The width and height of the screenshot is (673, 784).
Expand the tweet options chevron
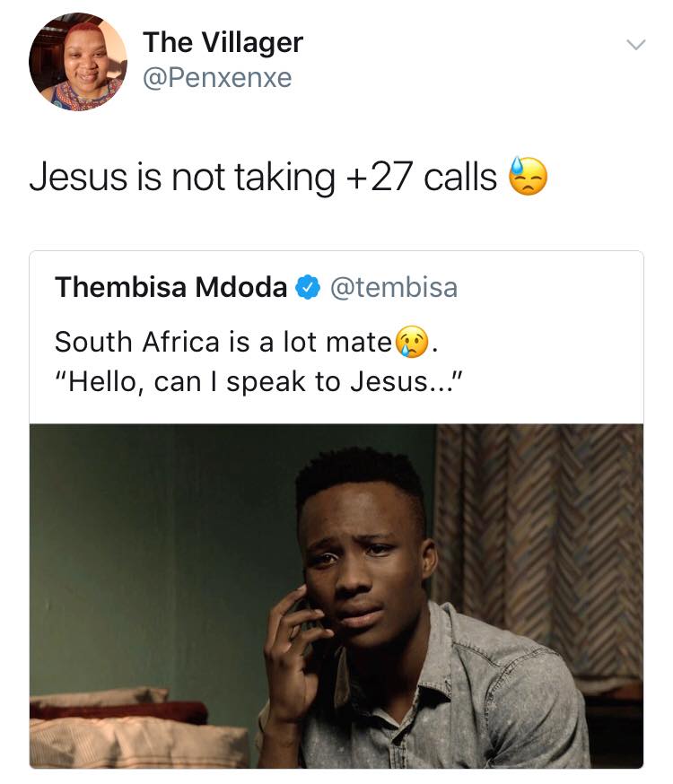[634, 44]
